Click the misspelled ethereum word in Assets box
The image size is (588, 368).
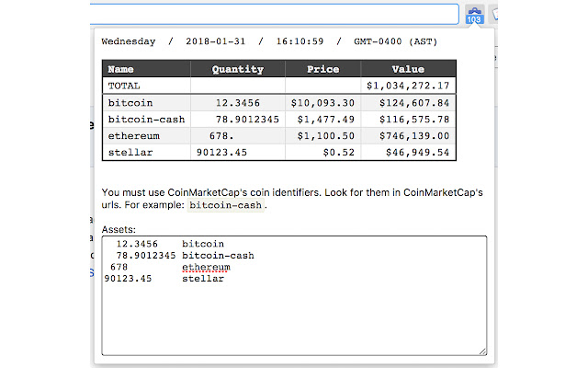(206, 268)
